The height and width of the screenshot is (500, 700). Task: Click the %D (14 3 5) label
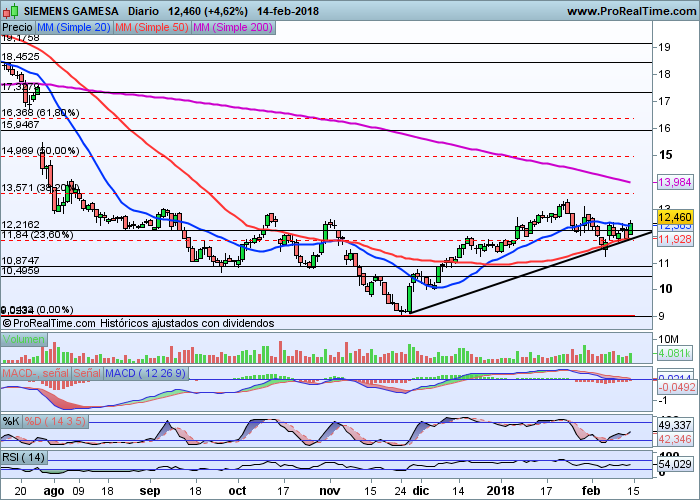(52, 420)
